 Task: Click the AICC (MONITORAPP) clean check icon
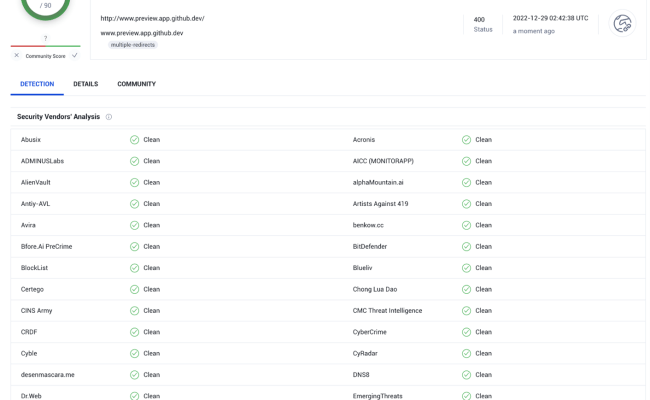click(466, 161)
